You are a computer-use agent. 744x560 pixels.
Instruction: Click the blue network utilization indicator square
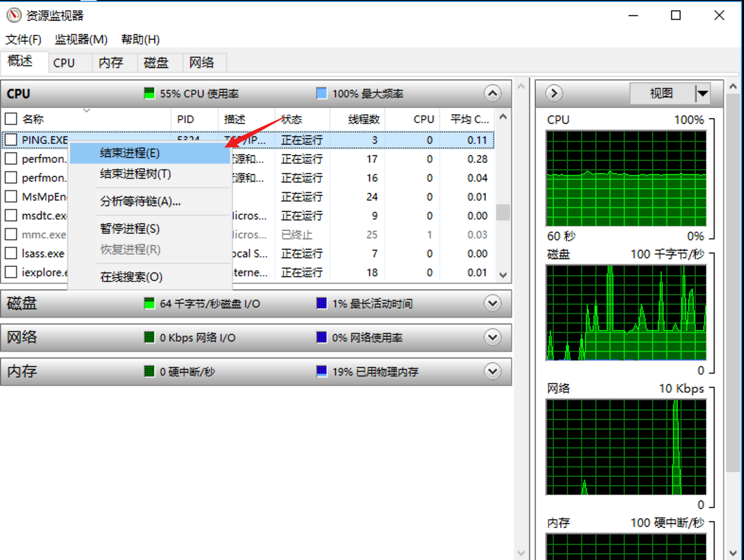coord(321,337)
